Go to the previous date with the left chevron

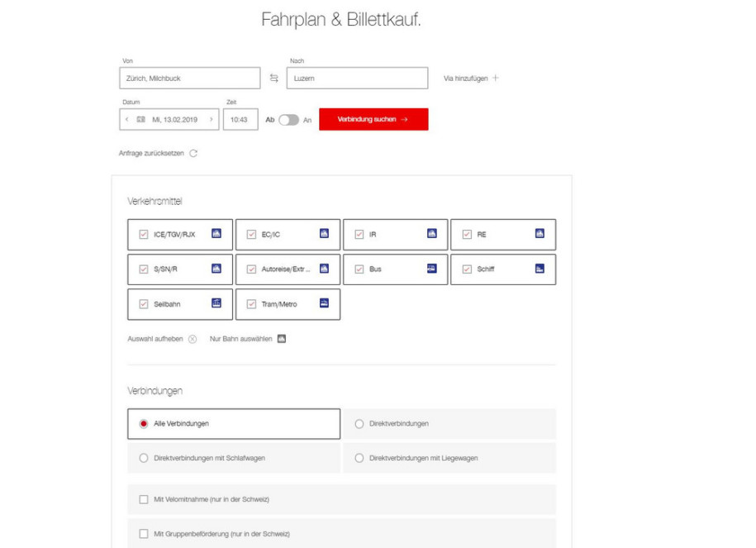coord(126,119)
